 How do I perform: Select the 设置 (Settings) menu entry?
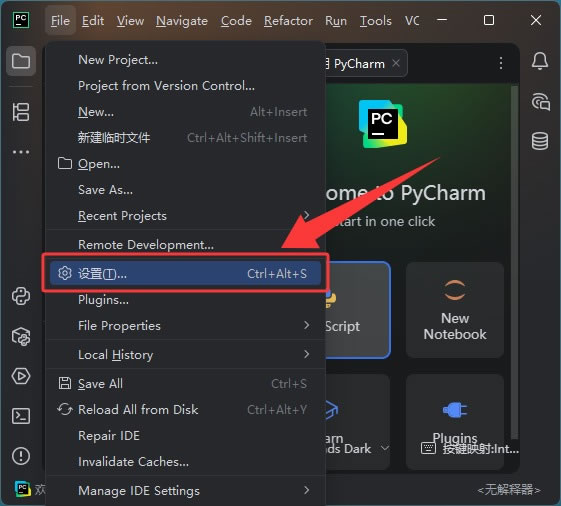(x=185, y=274)
